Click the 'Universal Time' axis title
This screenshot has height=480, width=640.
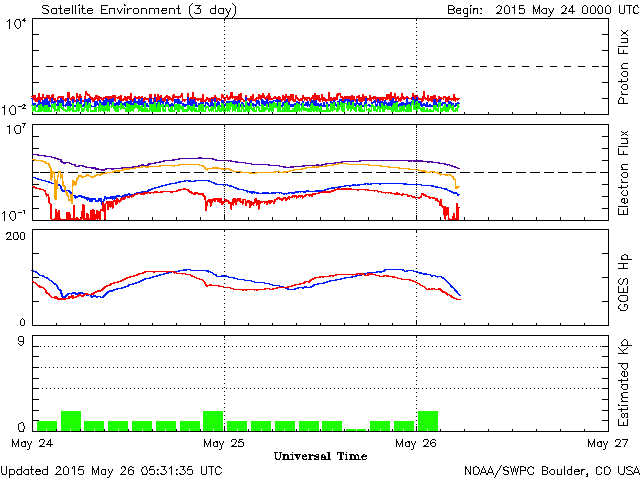tap(320, 456)
